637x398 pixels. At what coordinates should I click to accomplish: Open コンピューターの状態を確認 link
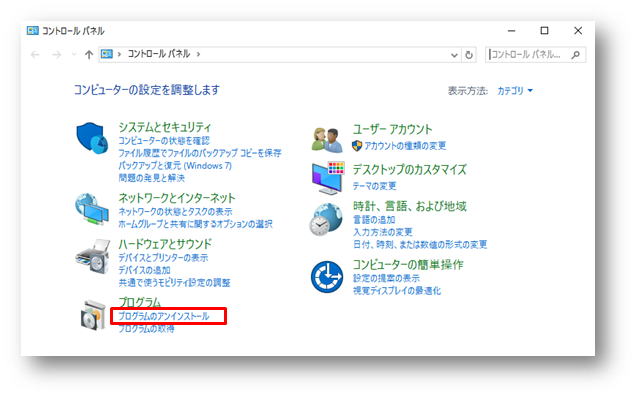point(164,141)
